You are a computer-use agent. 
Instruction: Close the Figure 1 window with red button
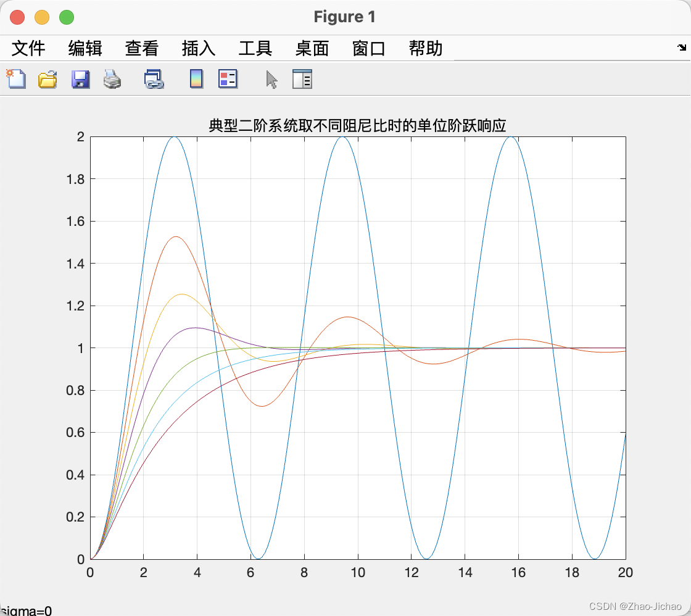(17, 17)
